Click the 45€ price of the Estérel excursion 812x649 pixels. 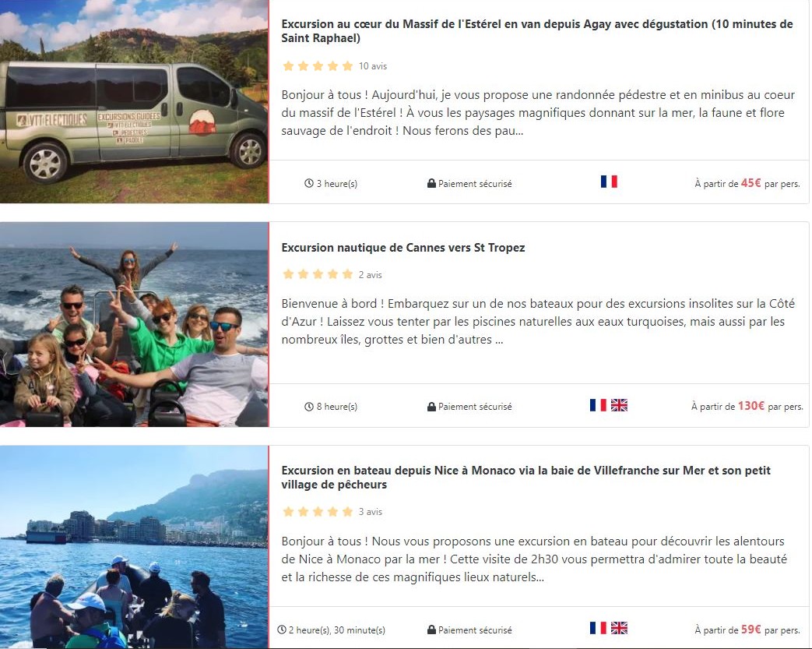751,183
